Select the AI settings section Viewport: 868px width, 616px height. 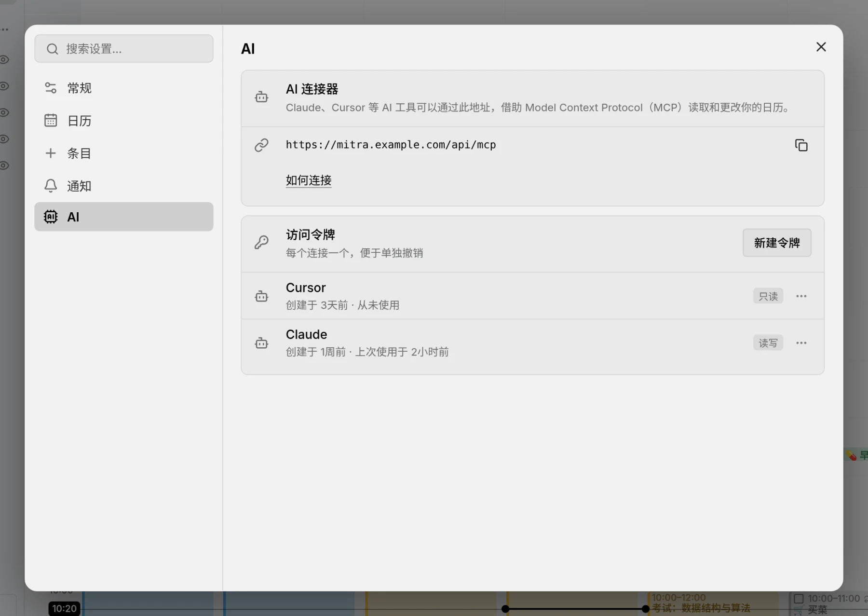(x=124, y=217)
